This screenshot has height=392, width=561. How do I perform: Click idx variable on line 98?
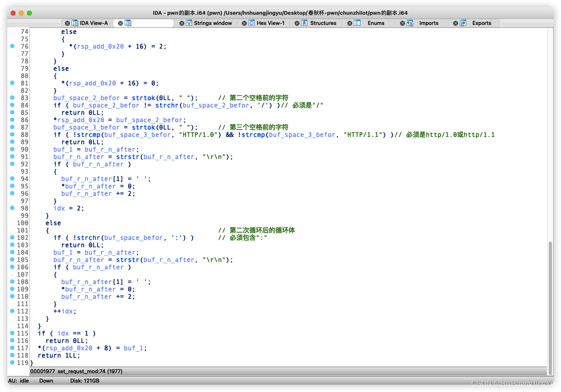[59, 208]
